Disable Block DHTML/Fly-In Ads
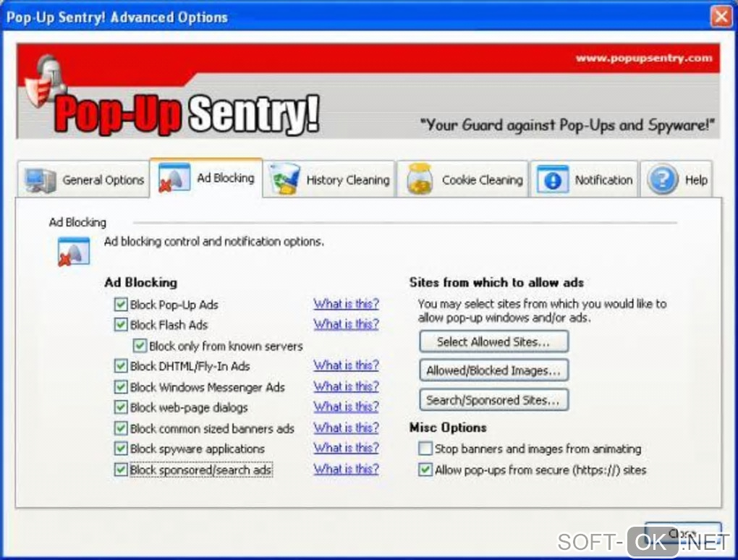Image resolution: width=738 pixels, height=560 pixels. [121, 365]
